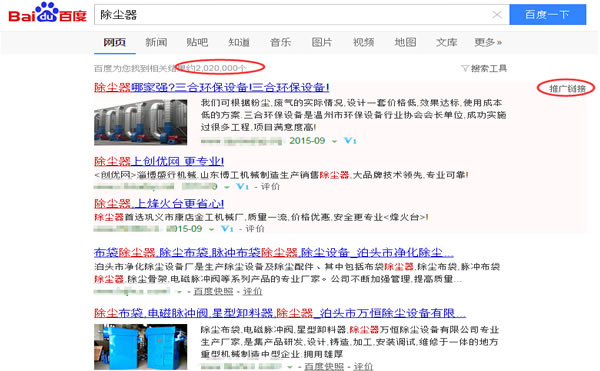Click the silver dust collector thumbnail image
Image resolution: width=600 pixels, height=371 pixels.
point(140,122)
